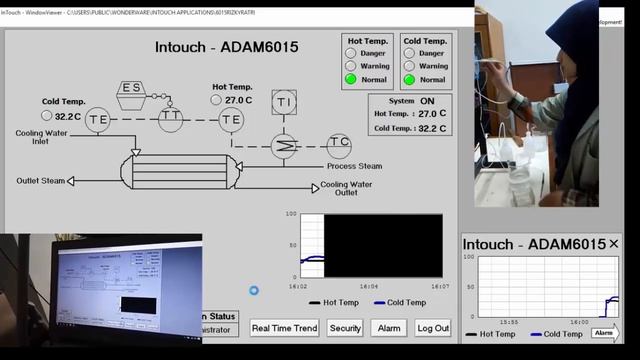Click the Process Steam label

[354, 166]
